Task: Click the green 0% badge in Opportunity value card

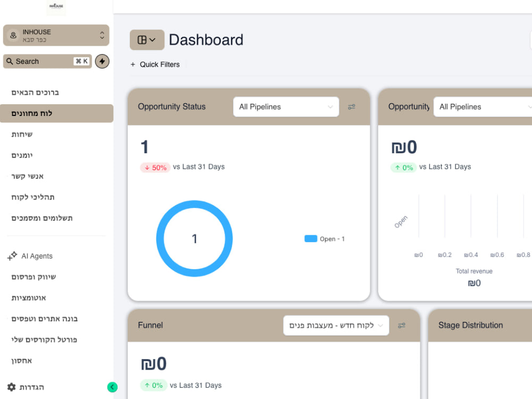Action: [x=404, y=168]
